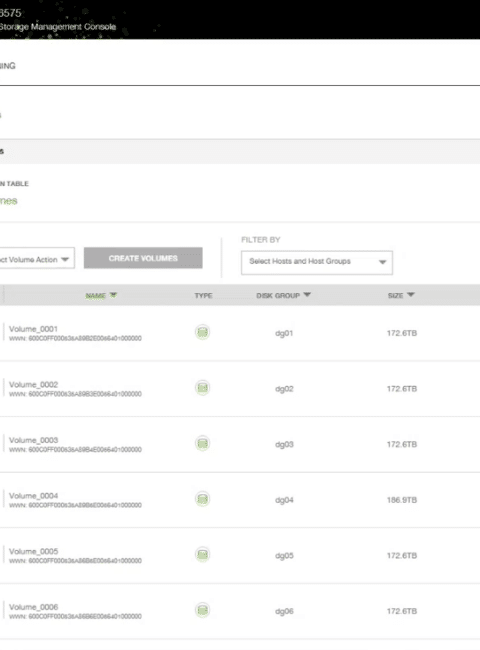Sort the table by the NAME column arrow
480x650 pixels.
[x=113, y=295]
